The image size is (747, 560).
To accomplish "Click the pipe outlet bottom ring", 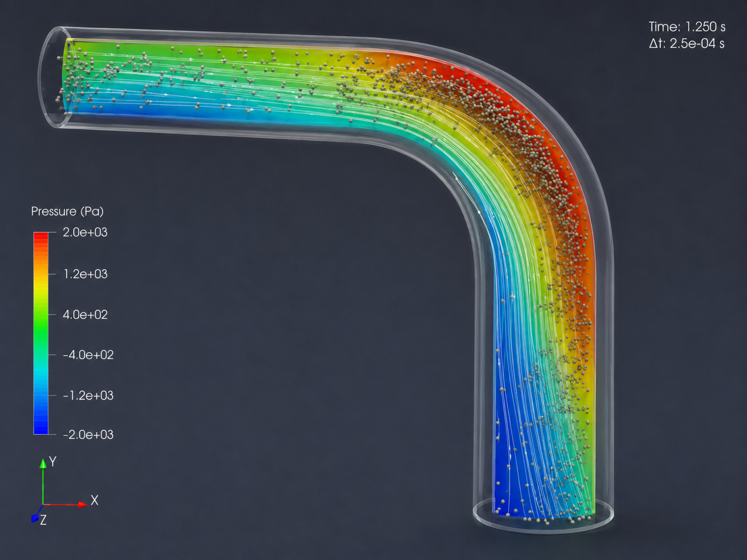I will point(544,515).
